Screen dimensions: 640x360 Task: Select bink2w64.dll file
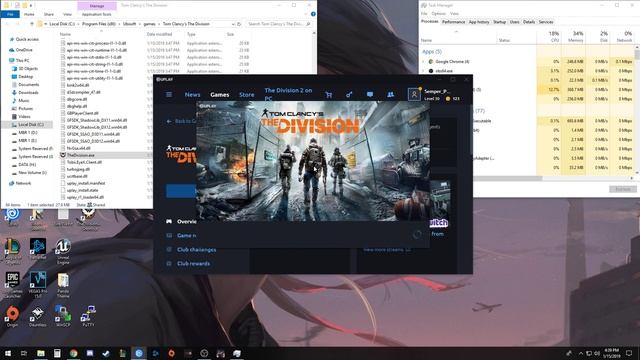[x=78, y=85]
